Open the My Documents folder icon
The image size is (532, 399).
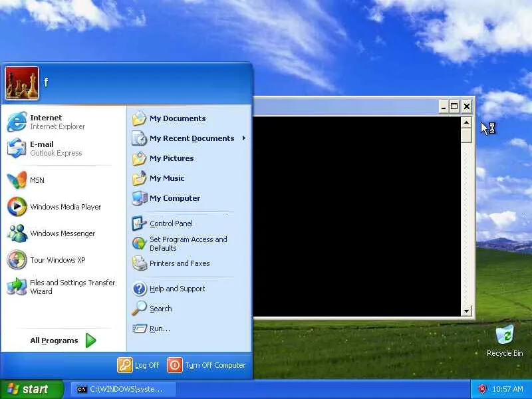tap(139, 118)
